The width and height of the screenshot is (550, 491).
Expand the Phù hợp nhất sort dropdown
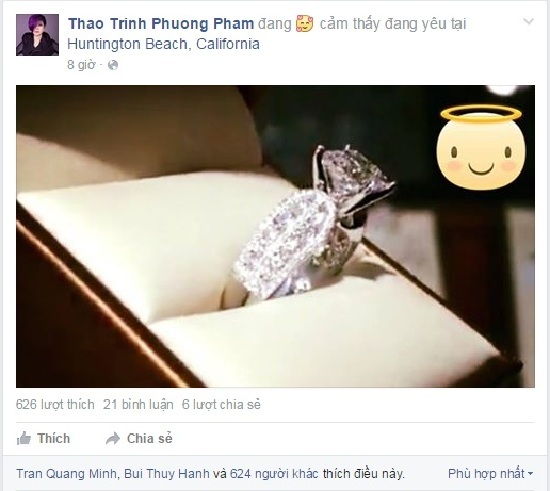490,474
